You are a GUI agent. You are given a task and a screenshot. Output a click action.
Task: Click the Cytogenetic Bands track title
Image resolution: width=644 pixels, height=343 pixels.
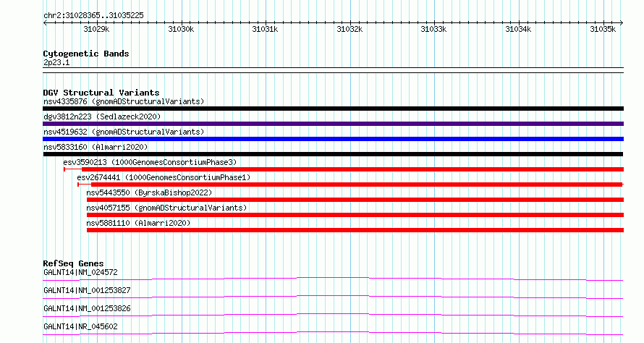click(x=86, y=54)
